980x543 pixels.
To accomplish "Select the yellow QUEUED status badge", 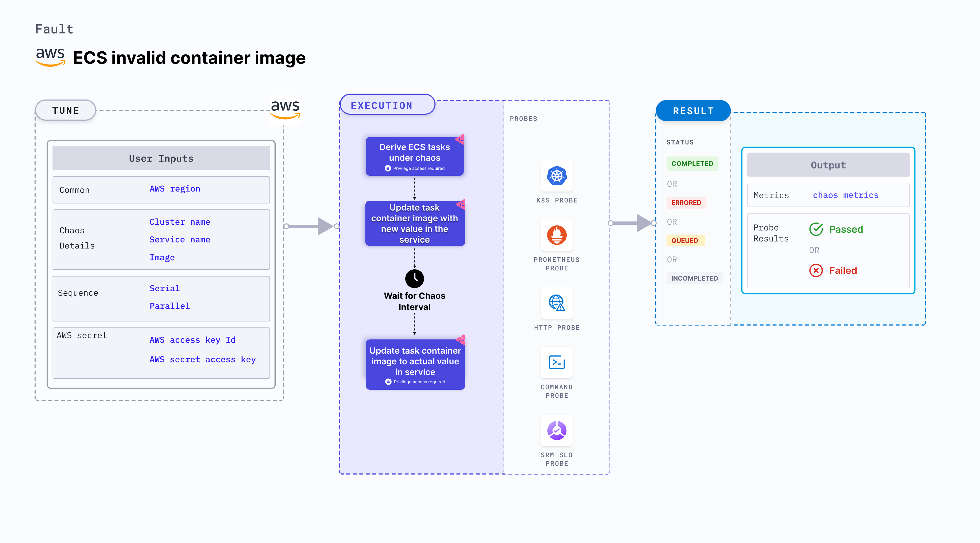I will [x=685, y=240].
